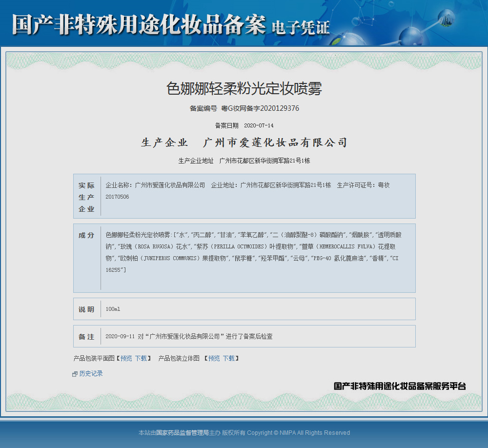This screenshot has height=448, width=488.
Task: Click the 成分 section label
Action: (x=86, y=235)
